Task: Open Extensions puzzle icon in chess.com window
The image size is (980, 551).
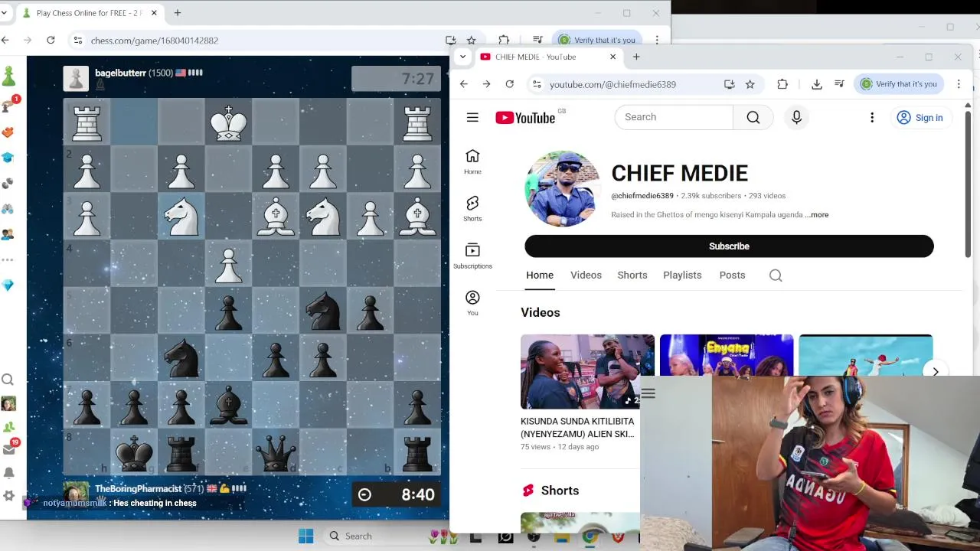Action: tap(503, 40)
